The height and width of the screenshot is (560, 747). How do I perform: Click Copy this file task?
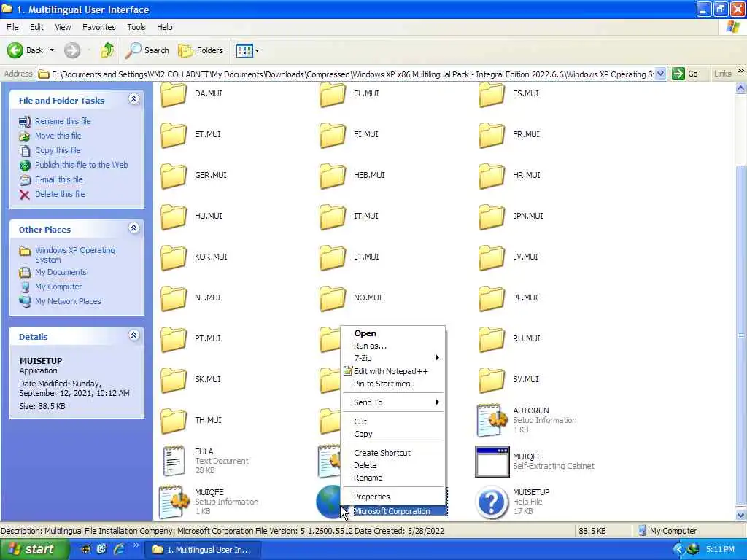[x=57, y=150]
